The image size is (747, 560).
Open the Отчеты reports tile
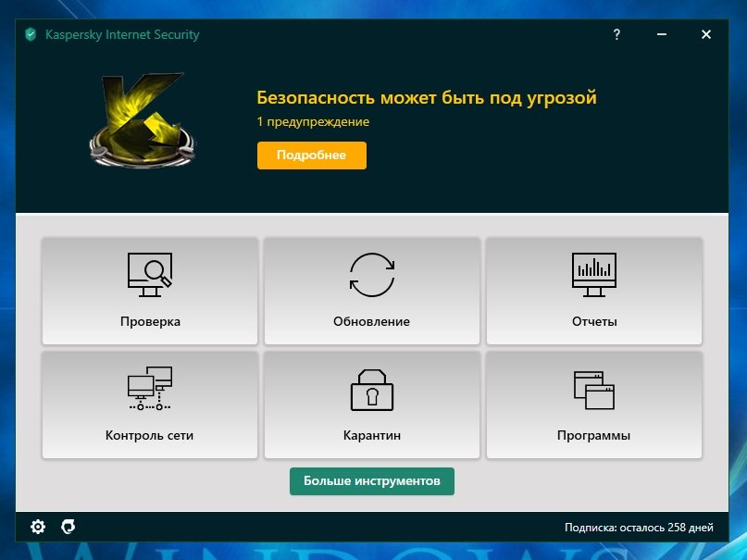click(x=593, y=291)
